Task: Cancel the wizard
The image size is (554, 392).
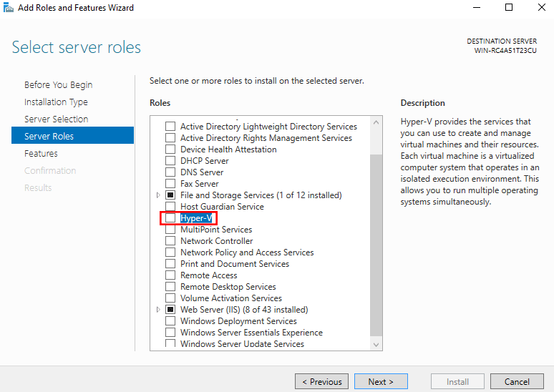Action: (x=517, y=381)
